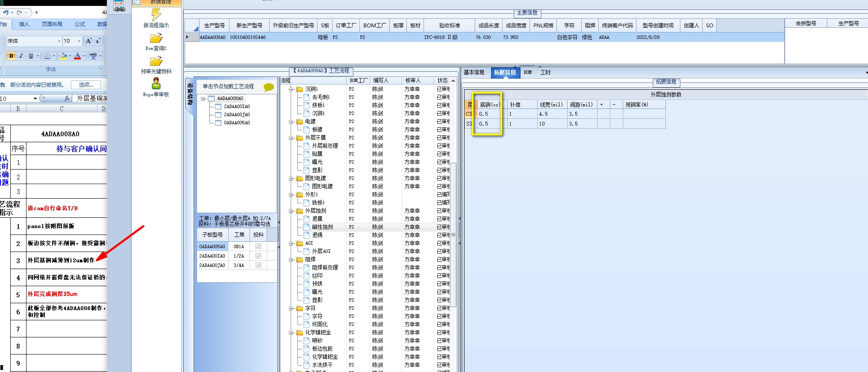Open the Excel 插入 ribbon tab
Screen dimensions: 868x372
click(x=24, y=24)
